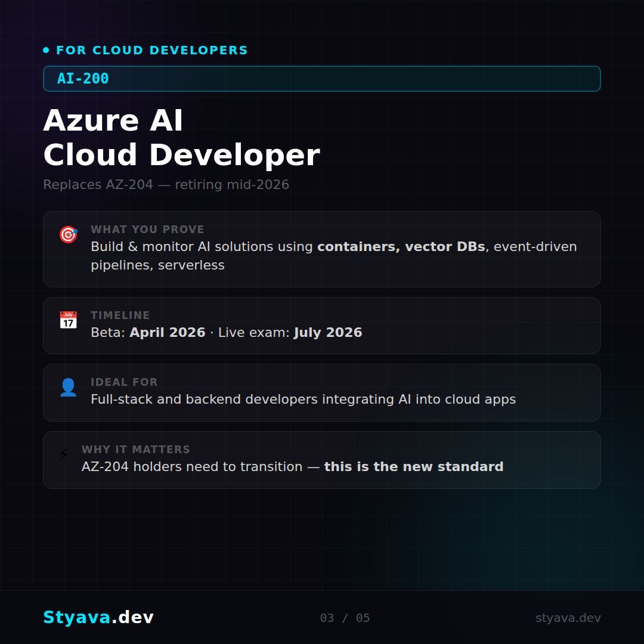Image resolution: width=644 pixels, height=644 pixels.
Task: Click the Azure AI Cloud Developer title
Action: tap(182, 137)
